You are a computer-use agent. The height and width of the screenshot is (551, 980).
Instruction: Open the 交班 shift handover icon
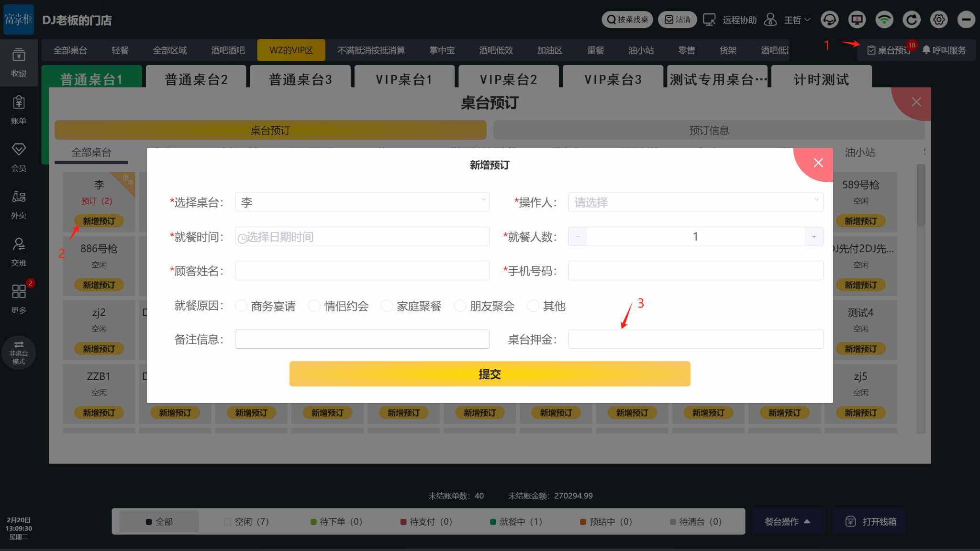click(x=19, y=252)
